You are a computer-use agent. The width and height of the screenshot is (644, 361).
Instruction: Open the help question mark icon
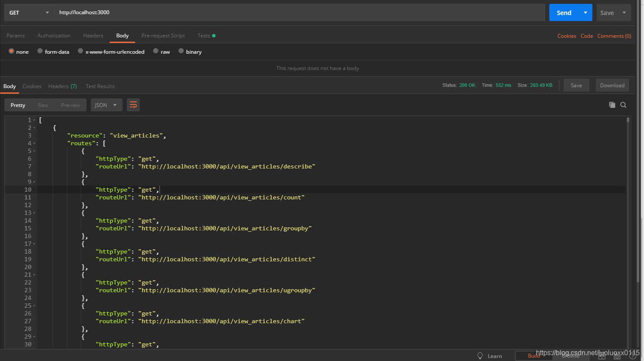point(633,356)
